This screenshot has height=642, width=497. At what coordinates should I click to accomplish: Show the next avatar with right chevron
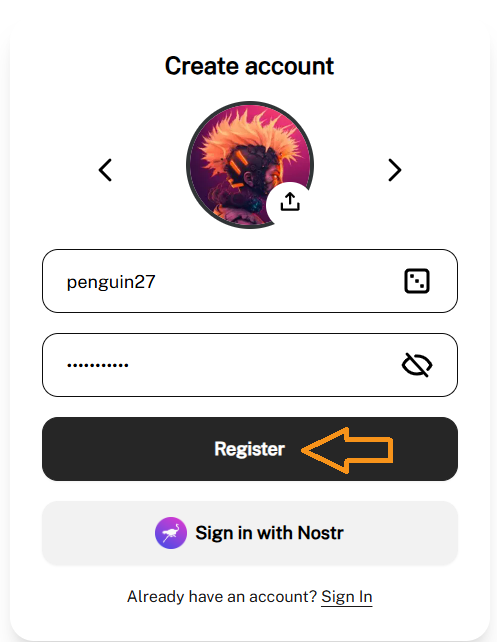[x=395, y=170]
